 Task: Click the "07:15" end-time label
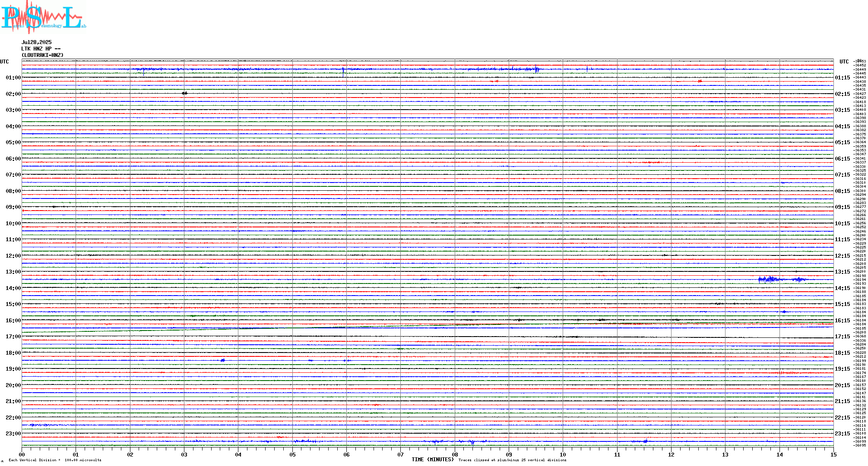tap(842, 175)
